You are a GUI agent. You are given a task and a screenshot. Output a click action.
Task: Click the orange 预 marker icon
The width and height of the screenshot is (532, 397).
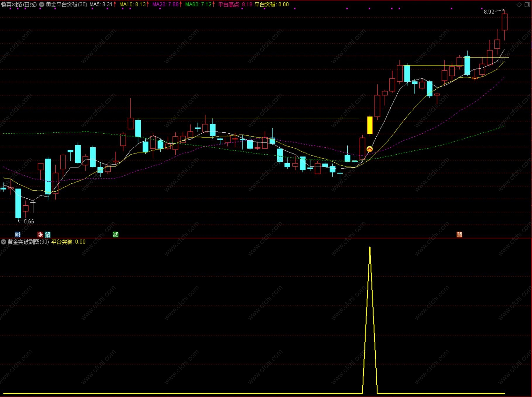(x=459, y=234)
